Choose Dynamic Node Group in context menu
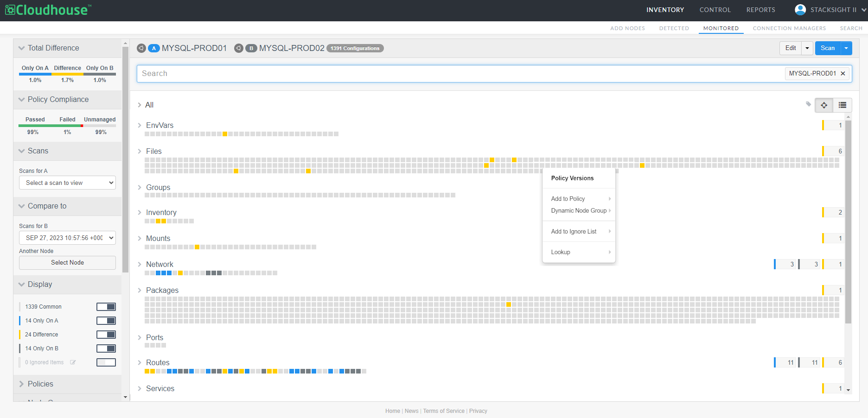 [579, 211]
